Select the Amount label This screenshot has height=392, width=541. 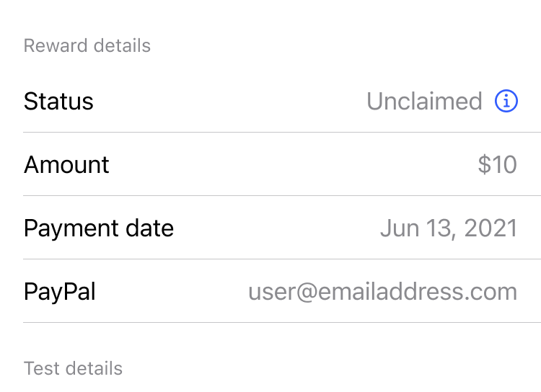[66, 165]
